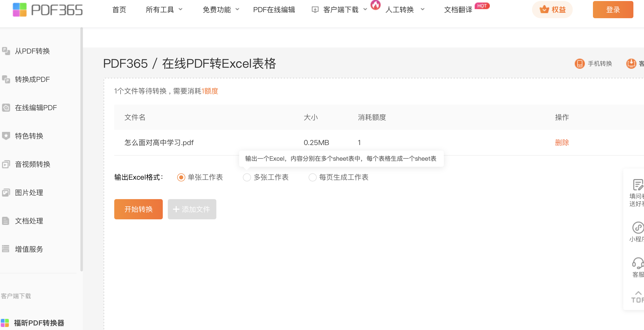
Task: Expand the 客户端下载 dropdown arrow
Action: (365, 10)
